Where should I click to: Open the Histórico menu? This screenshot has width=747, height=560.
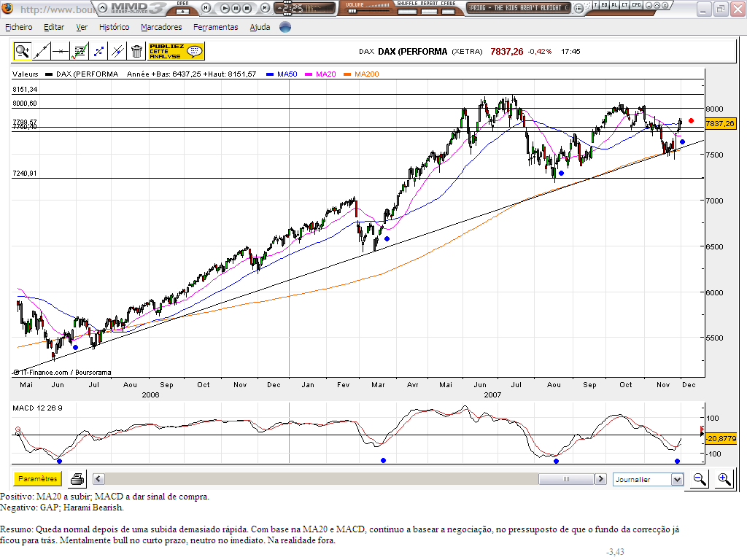tap(115, 27)
